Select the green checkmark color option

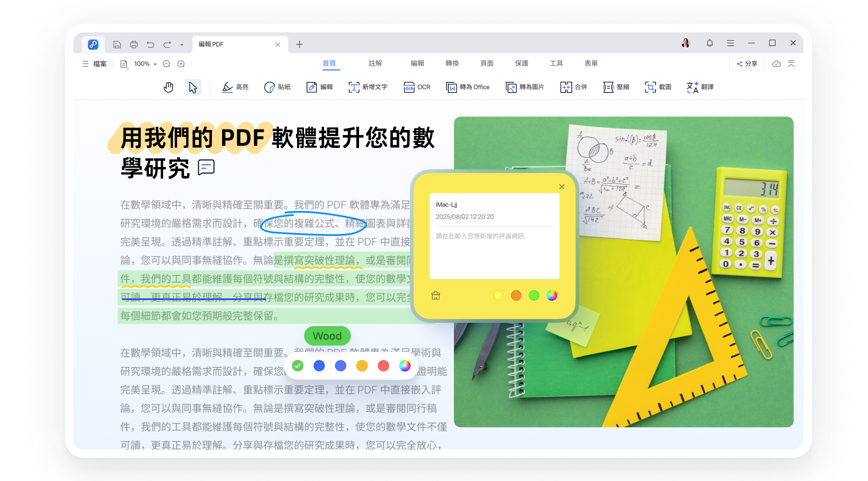pyautogui.click(x=298, y=366)
